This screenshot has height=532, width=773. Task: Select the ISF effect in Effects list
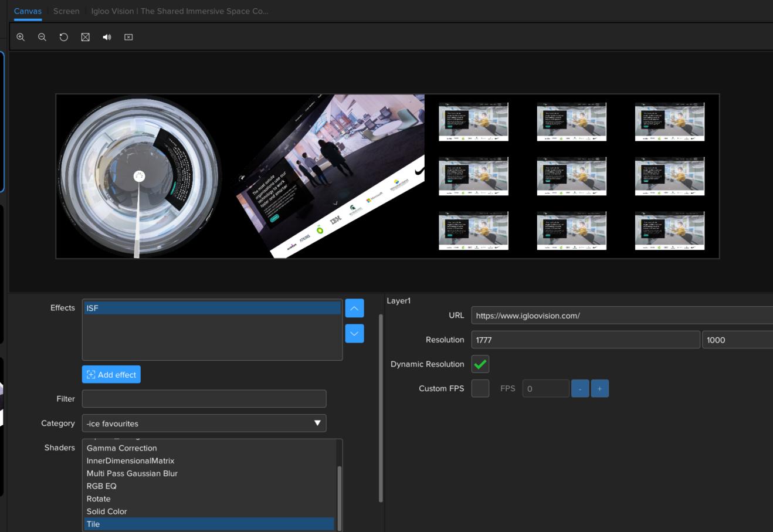click(212, 308)
